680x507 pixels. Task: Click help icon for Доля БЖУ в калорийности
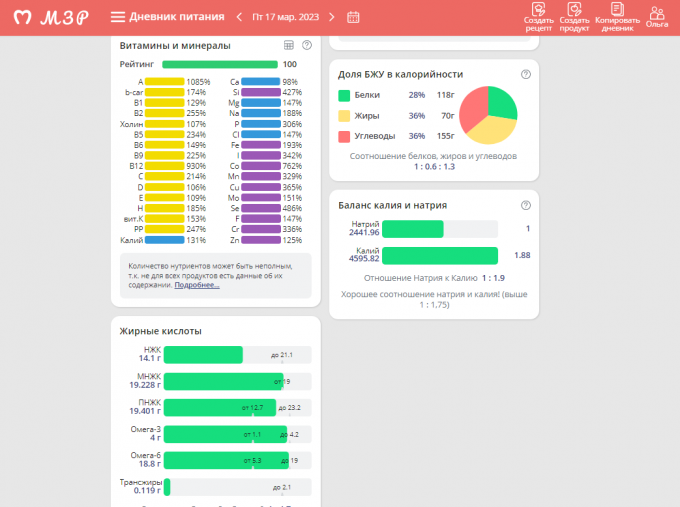pyautogui.click(x=525, y=74)
